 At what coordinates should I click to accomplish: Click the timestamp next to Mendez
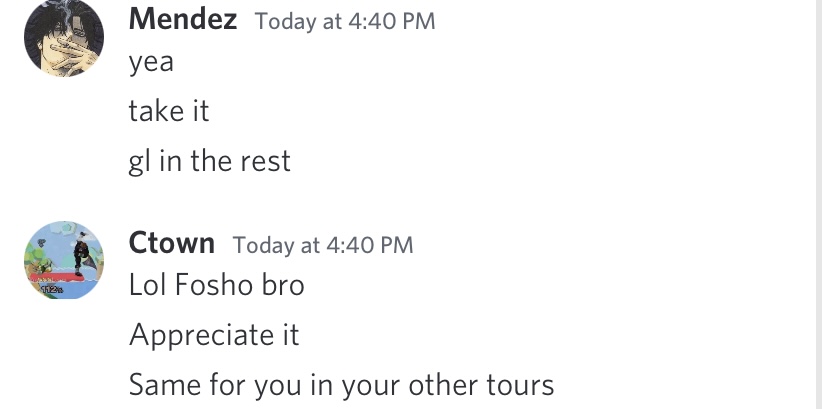click(x=345, y=21)
